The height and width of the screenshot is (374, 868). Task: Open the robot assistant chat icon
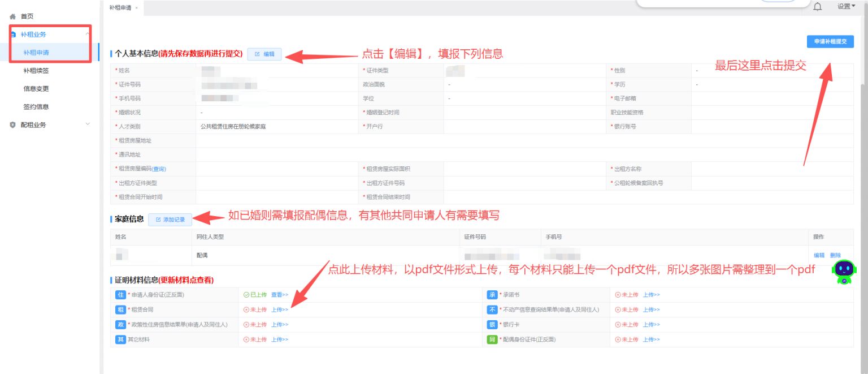tap(844, 272)
